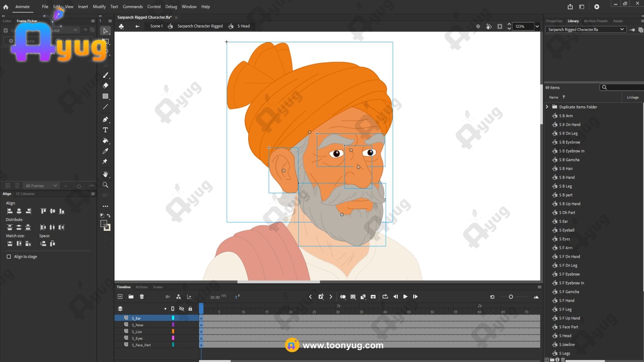
Task: Select the Line tool
Action: pos(105,107)
